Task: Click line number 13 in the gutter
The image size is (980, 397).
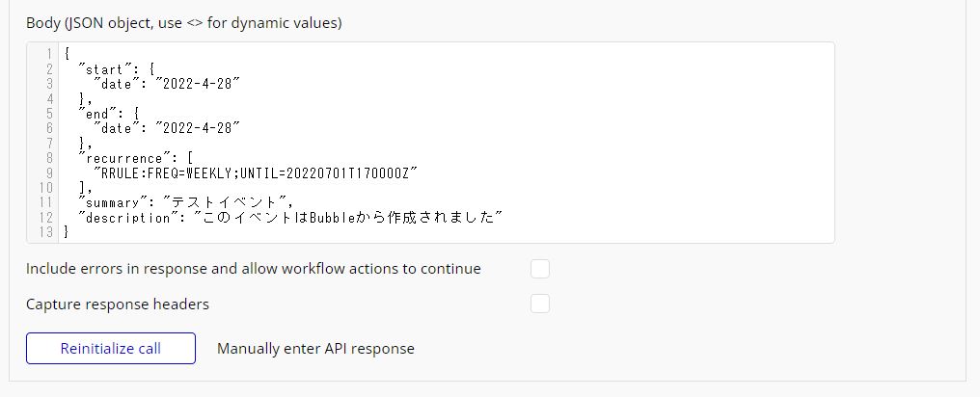Action: coord(46,232)
